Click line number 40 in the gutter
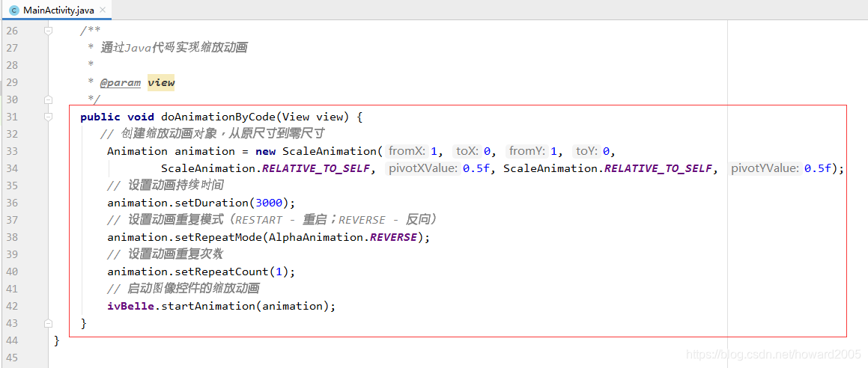This screenshot has height=368, width=868. [x=12, y=272]
